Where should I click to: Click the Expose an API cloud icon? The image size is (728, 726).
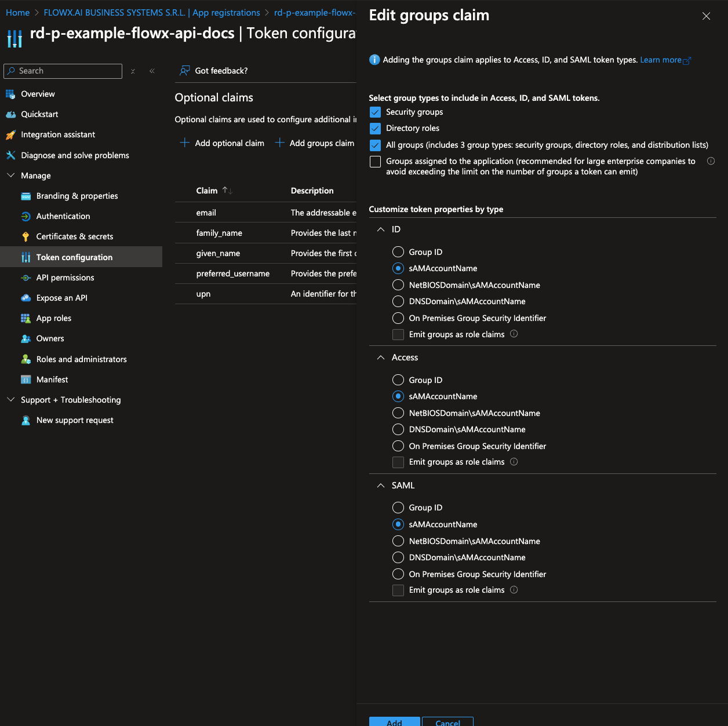(26, 298)
